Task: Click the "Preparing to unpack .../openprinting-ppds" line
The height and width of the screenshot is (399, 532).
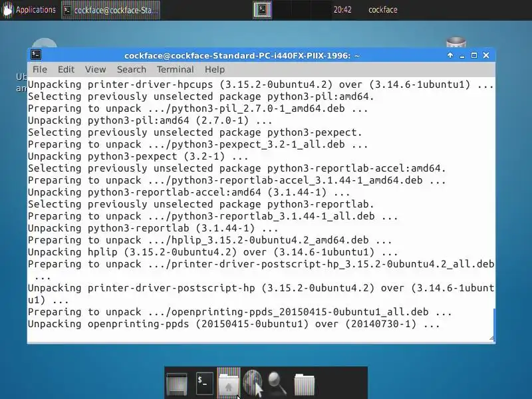Action: (x=239, y=312)
